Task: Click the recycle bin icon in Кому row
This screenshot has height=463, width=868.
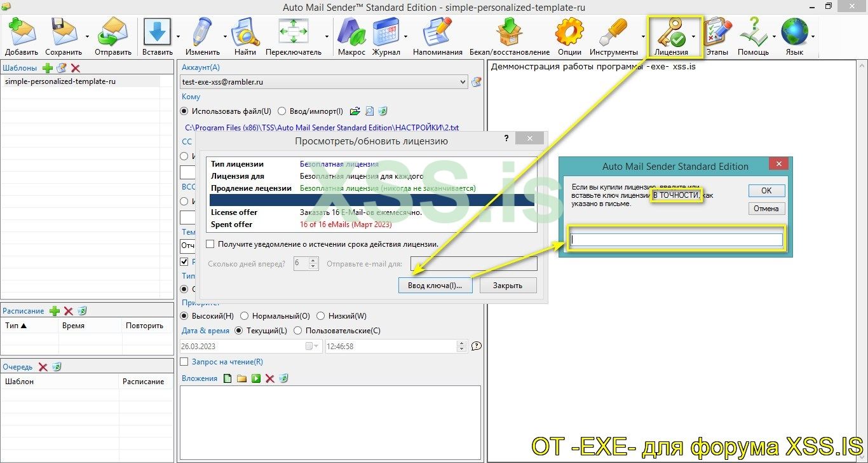Action: pyautogui.click(x=383, y=111)
